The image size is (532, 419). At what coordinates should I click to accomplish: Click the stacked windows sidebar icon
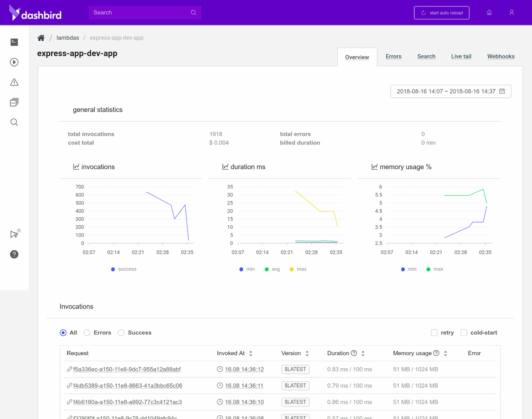14,102
